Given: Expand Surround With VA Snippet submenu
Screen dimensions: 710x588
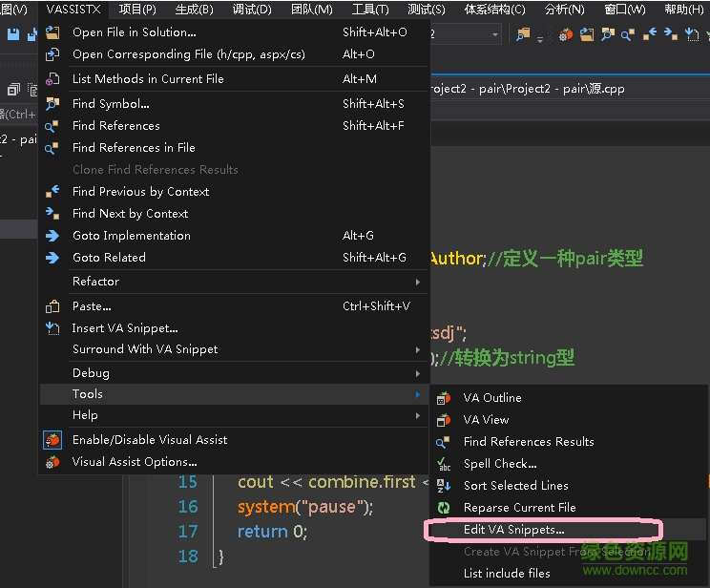Looking at the screenshot, I should (x=418, y=349).
